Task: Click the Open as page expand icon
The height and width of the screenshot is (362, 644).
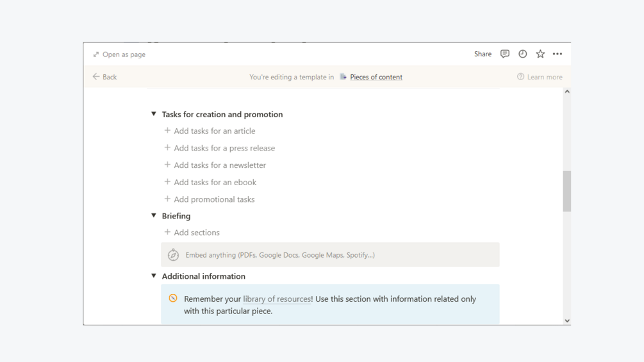Action: pyautogui.click(x=96, y=54)
